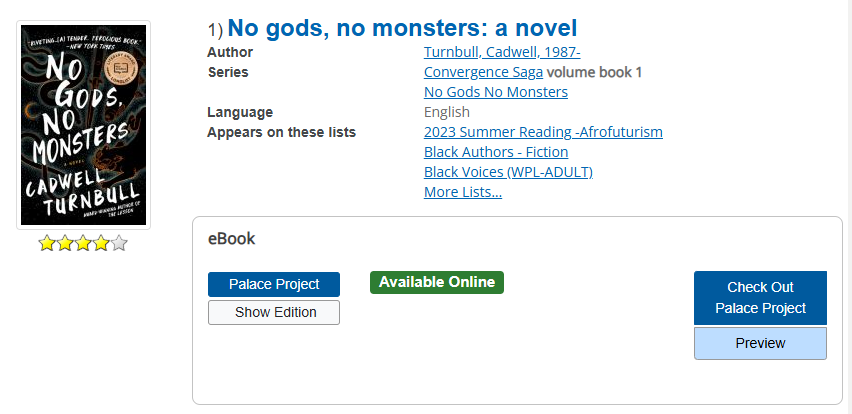The image size is (852, 414).
Task: Expand More Lists...
Action: [x=462, y=192]
